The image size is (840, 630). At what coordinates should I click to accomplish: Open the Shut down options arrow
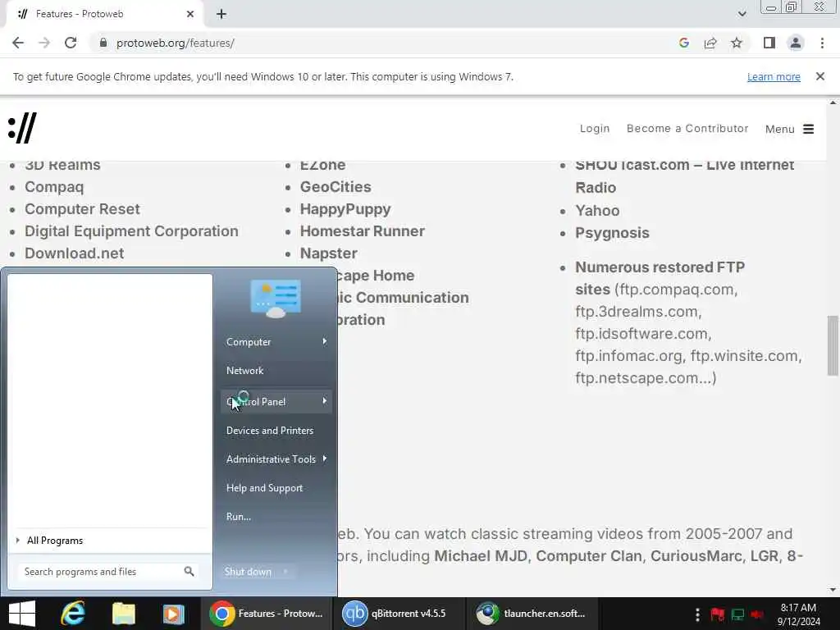coord(285,572)
